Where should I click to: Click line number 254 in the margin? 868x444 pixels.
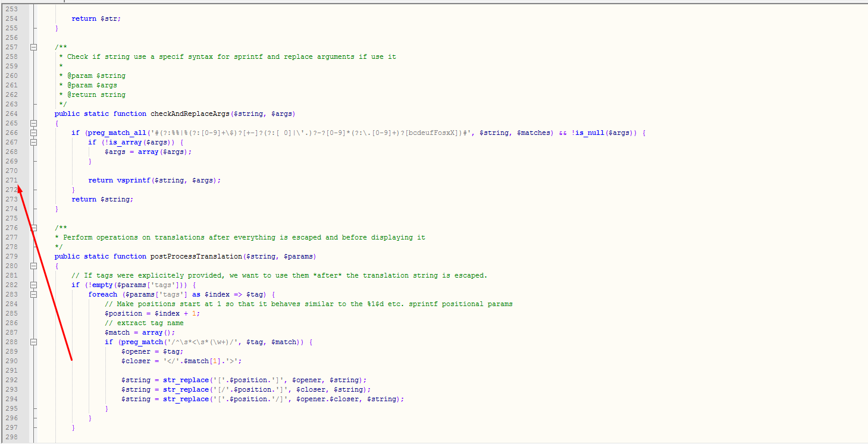pos(11,18)
